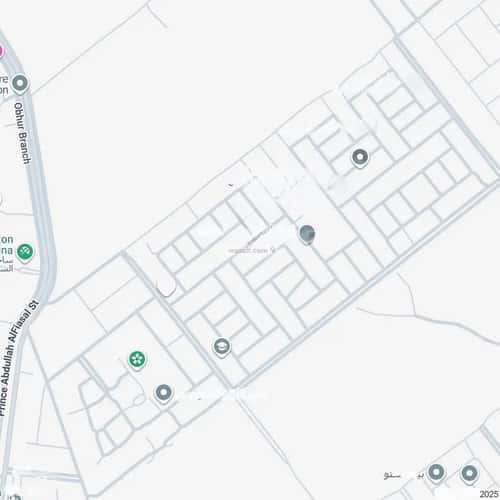Click the rounded cul-de-sac shape west of center

[x=166, y=286]
